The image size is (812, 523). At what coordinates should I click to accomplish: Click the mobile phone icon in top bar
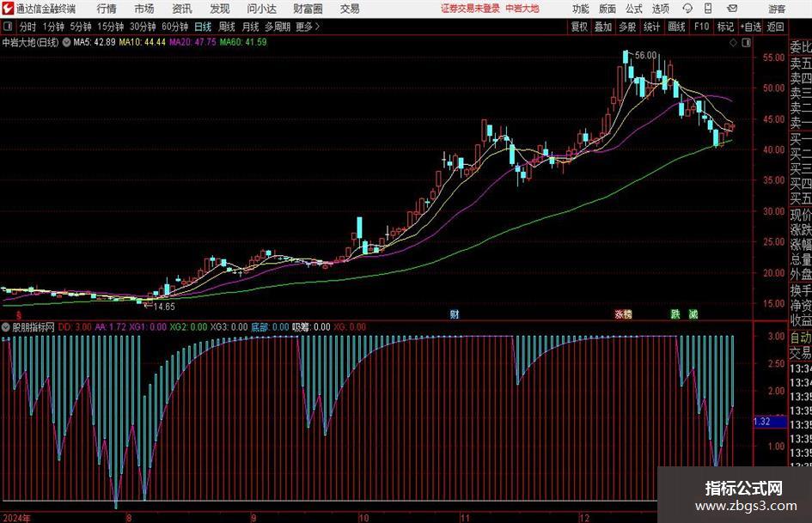coord(708,9)
